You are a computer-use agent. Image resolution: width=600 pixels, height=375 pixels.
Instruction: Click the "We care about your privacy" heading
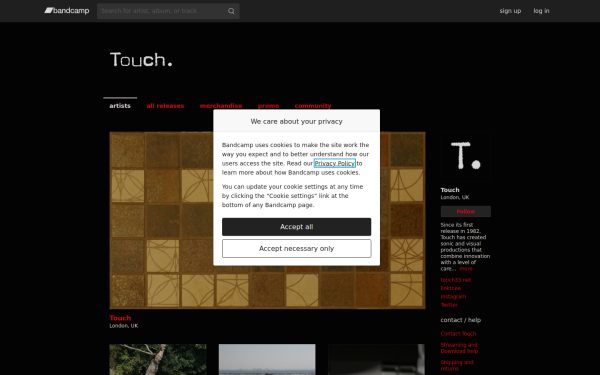tap(297, 121)
